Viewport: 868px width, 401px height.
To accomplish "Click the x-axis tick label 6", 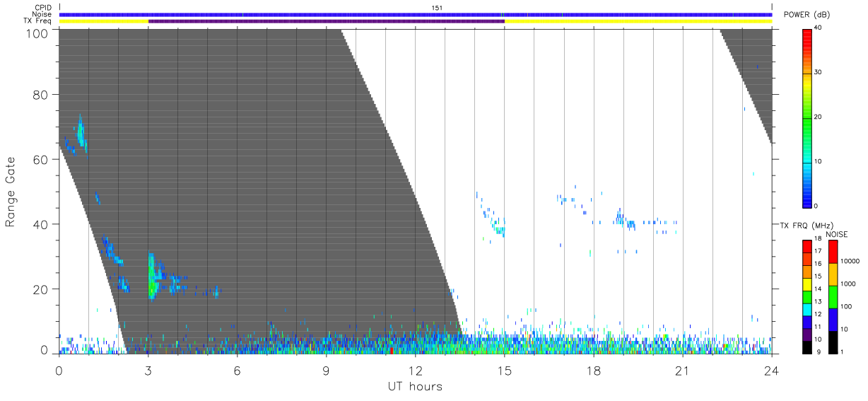I will pyautogui.click(x=237, y=371).
